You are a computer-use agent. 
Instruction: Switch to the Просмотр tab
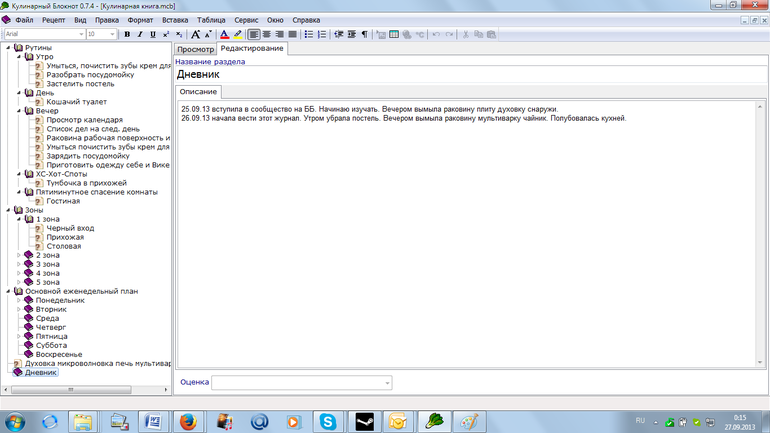click(x=195, y=48)
